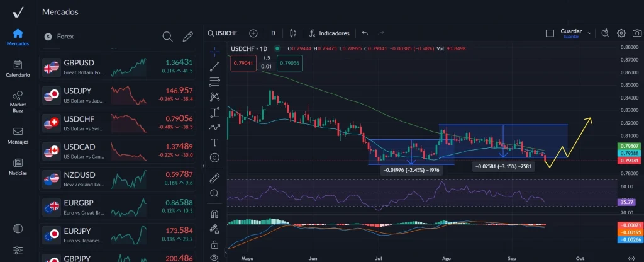Click green buy price 0.79056 button
The height and width of the screenshot is (262, 644).
pyautogui.click(x=289, y=63)
